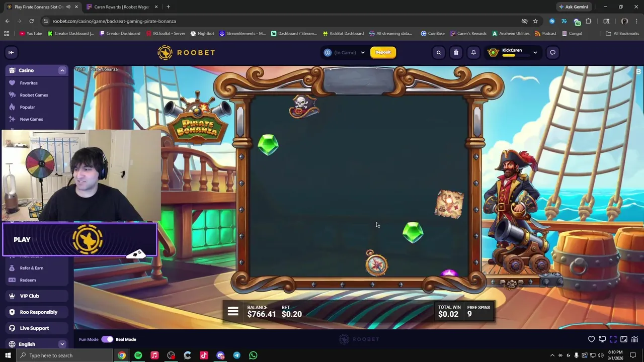The height and width of the screenshot is (362, 644).
Task: Show hidden system tray icons
Action: [552, 355]
